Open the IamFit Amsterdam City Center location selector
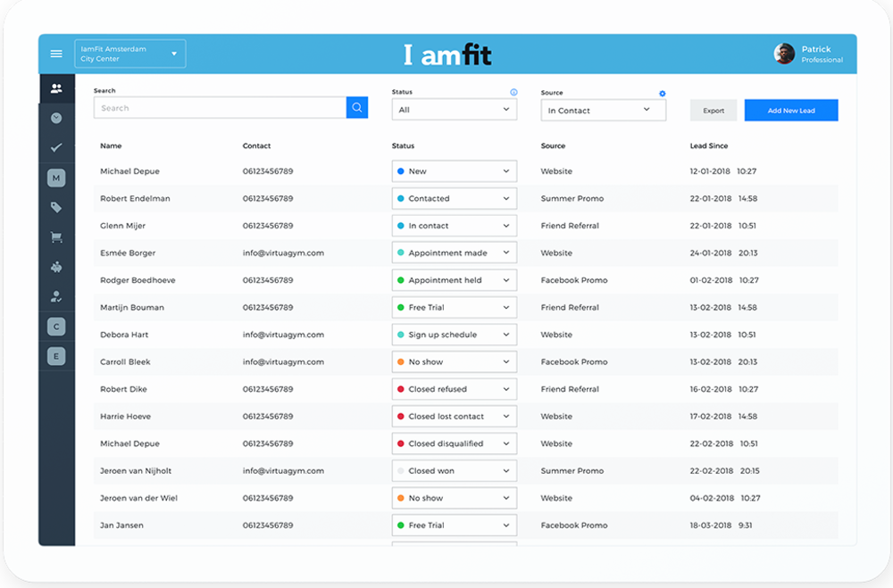Image resolution: width=893 pixels, height=588 pixels. click(129, 53)
